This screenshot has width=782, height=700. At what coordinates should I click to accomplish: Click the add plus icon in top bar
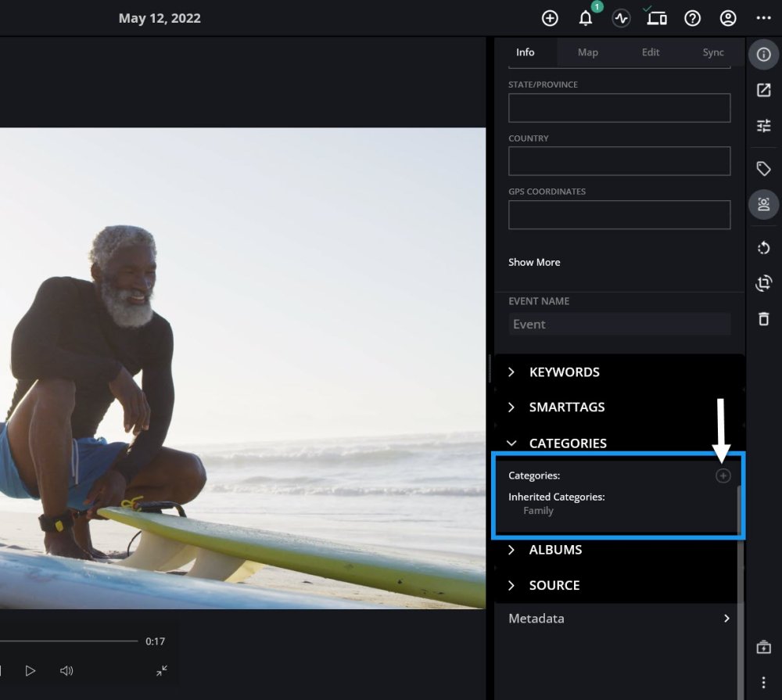tap(550, 18)
